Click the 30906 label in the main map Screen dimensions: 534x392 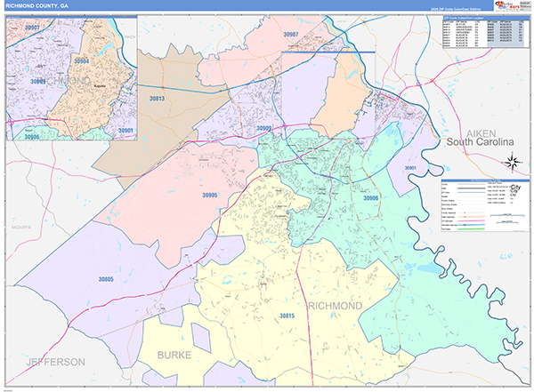tap(371, 198)
